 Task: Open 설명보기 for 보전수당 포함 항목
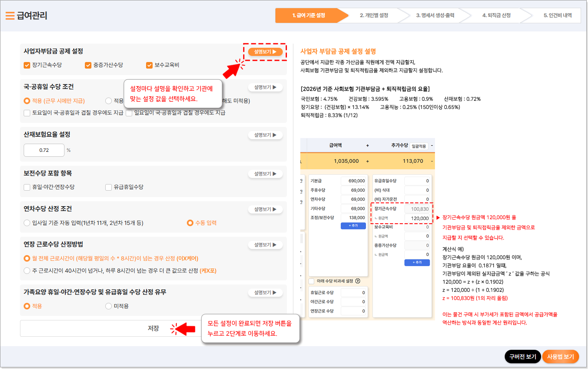265,174
